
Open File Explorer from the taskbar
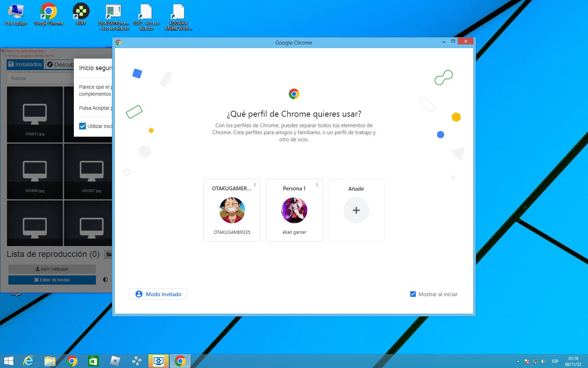(50, 361)
